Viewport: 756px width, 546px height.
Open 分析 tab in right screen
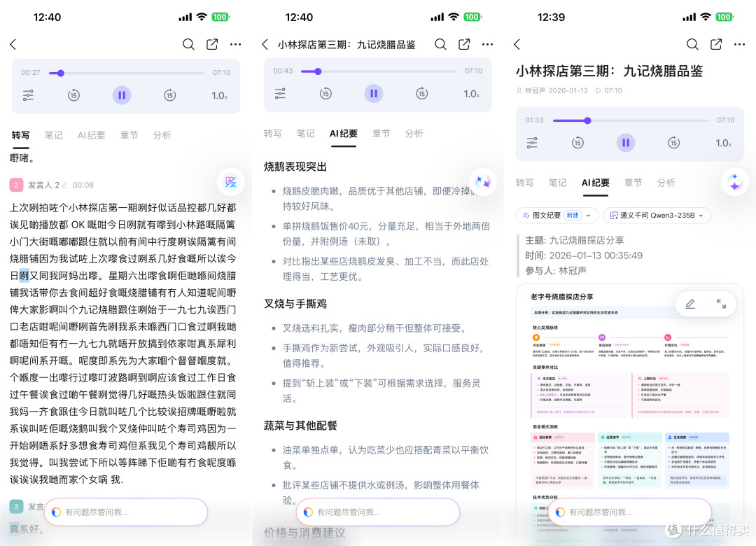pos(666,182)
